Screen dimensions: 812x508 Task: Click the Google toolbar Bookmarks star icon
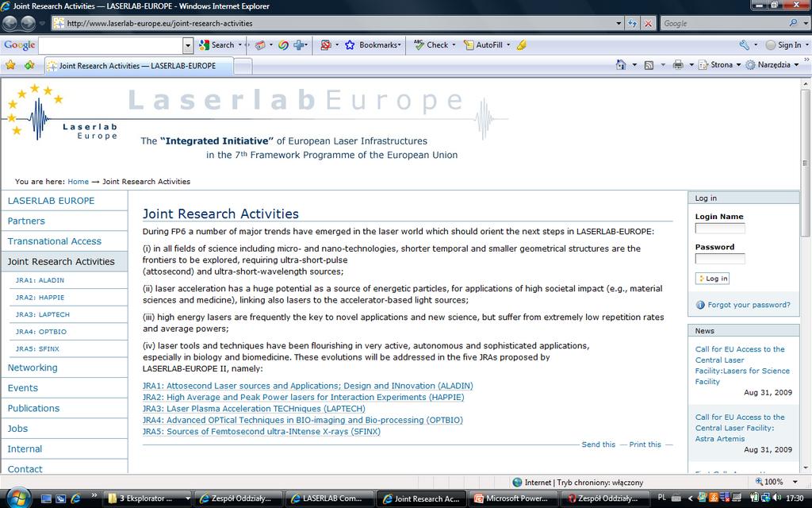350,45
